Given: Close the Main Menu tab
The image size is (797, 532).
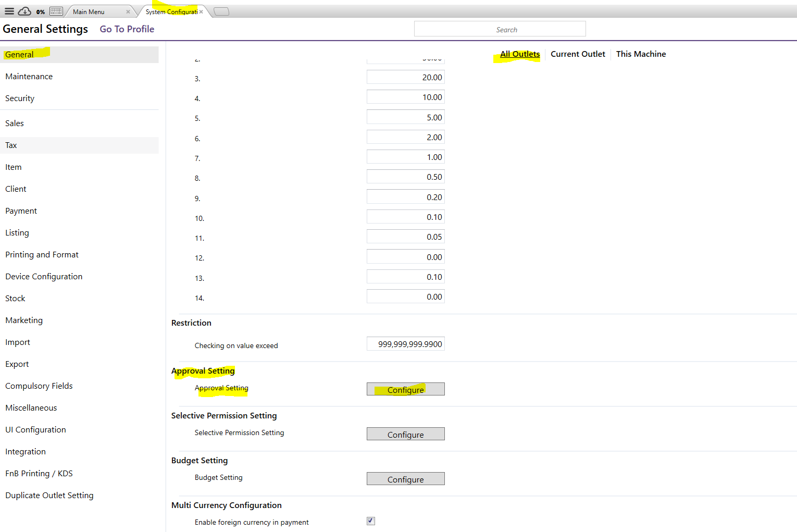Looking at the screenshot, I should [x=128, y=12].
